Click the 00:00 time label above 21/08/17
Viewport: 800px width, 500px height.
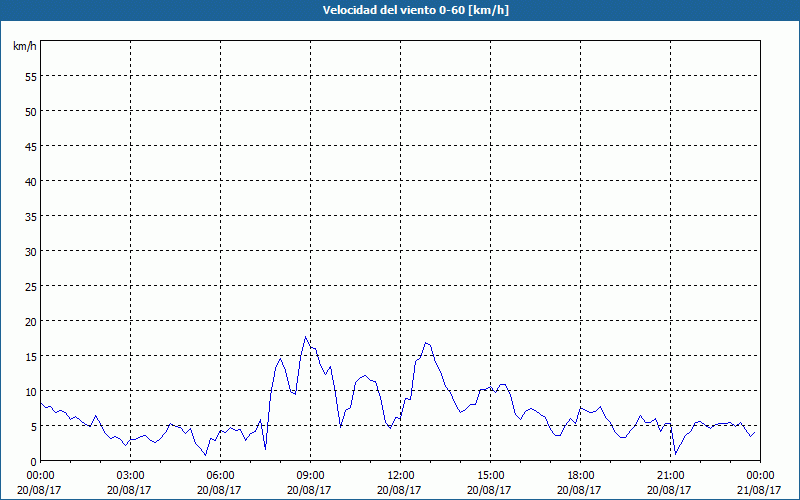pos(760,476)
